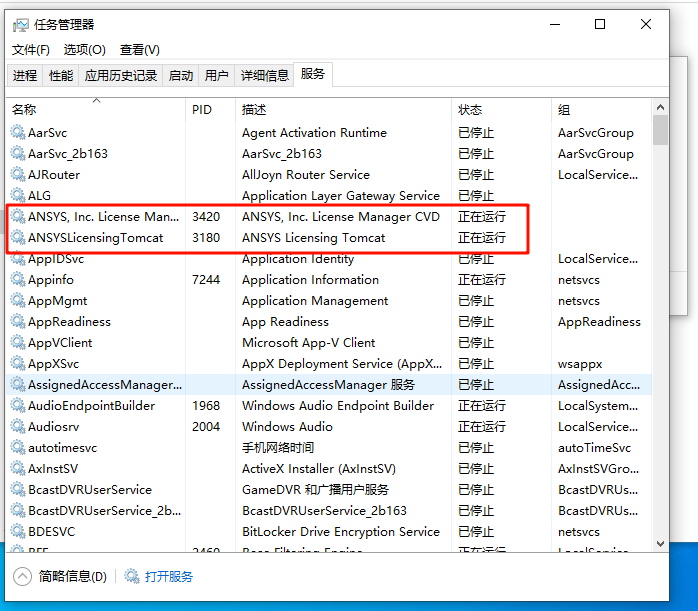Maximize the Task Manager window
Image resolution: width=698 pixels, height=611 pixels.
[600, 24]
